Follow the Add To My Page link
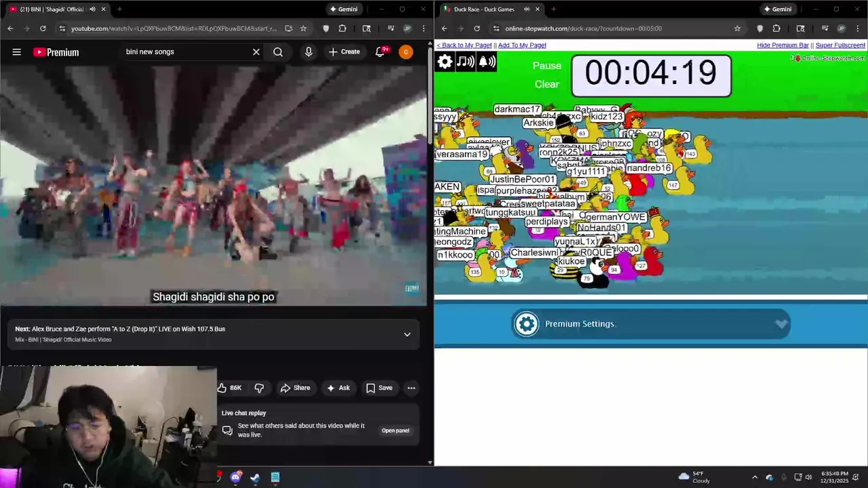The image size is (868, 488). tap(522, 45)
